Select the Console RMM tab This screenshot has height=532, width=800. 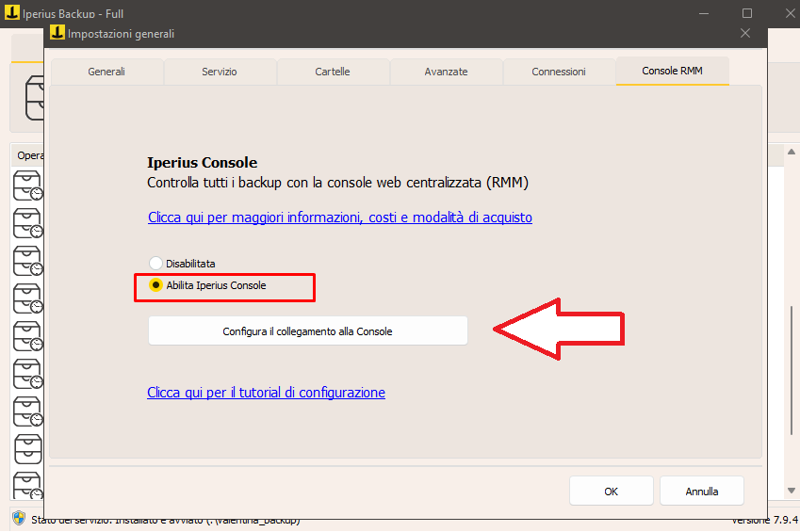(672, 71)
